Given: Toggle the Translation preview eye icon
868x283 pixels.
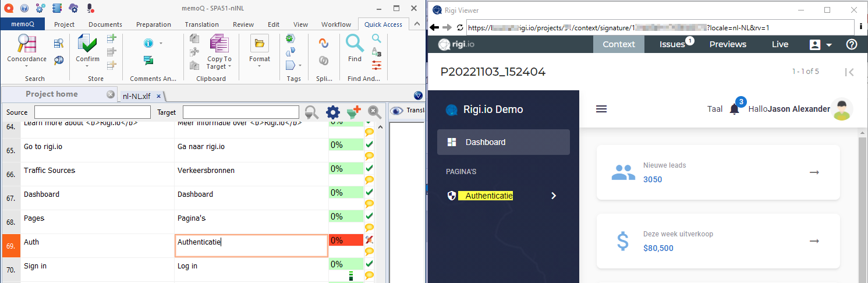Looking at the screenshot, I should (x=396, y=111).
